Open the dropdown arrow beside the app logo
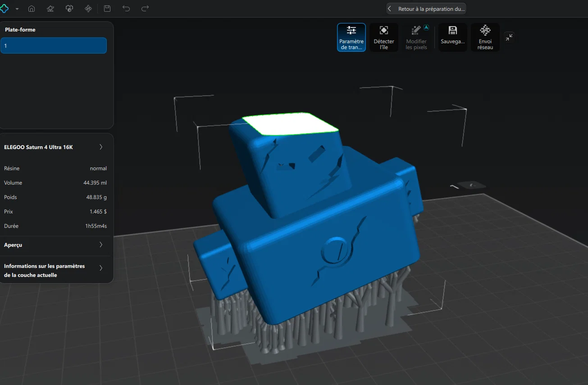 coord(17,9)
